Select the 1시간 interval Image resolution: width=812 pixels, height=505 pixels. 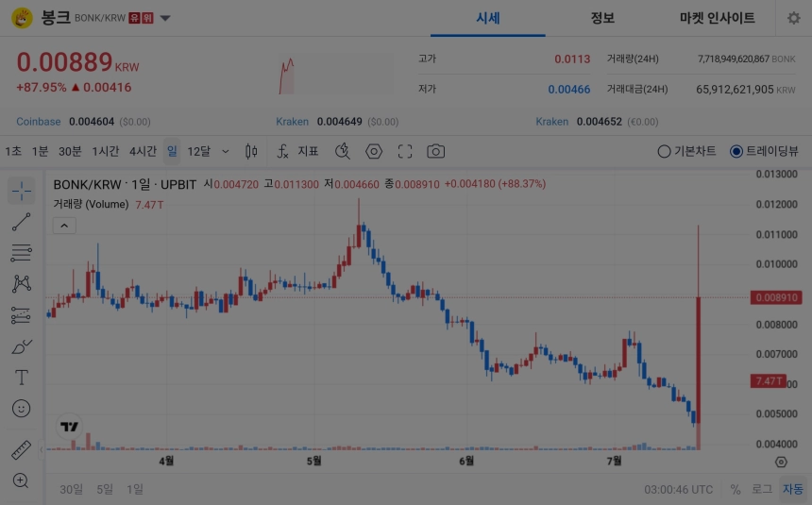tap(106, 151)
